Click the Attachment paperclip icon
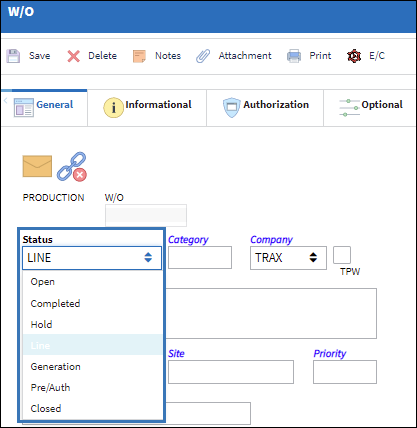The height and width of the screenshot is (428, 417). 203,56
